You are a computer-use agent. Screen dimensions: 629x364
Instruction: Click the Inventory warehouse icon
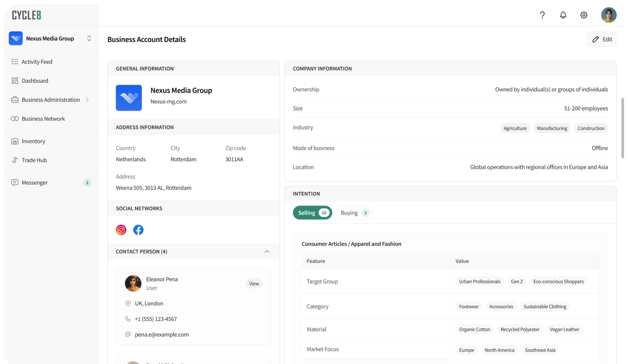(x=15, y=141)
